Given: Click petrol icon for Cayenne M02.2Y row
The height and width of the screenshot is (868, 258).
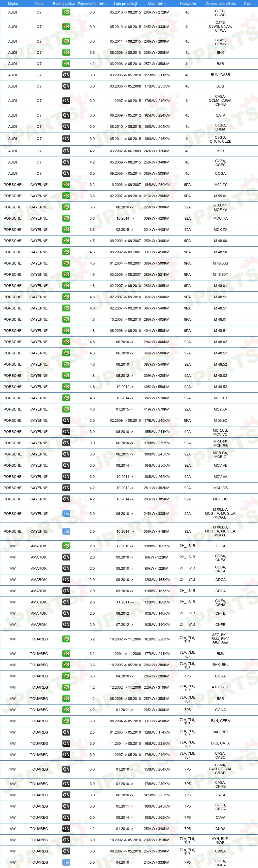Looking at the screenshot, I should click(x=66, y=185).
